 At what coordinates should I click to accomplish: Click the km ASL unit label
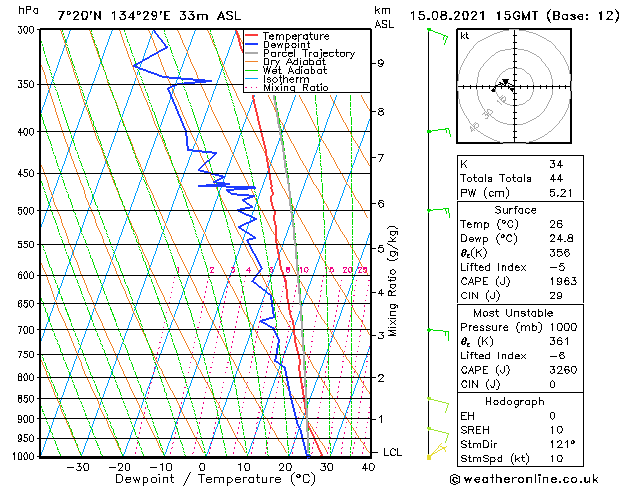[384, 17]
